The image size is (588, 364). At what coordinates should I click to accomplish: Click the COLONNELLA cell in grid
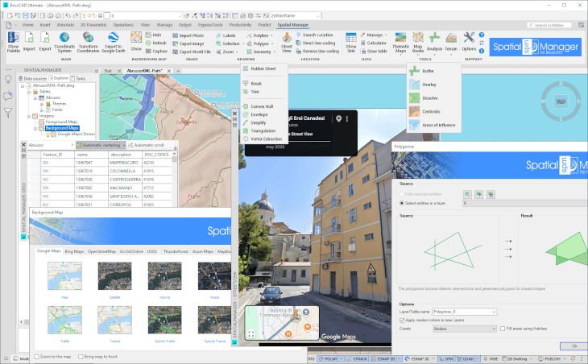pyautogui.click(x=125, y=171)
